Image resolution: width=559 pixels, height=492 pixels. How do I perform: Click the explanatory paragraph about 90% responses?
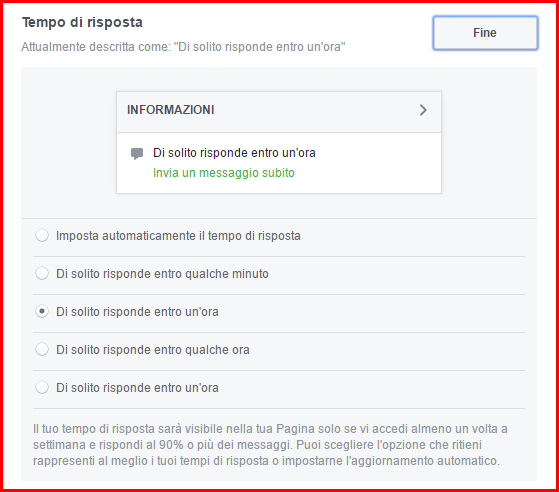[270, 445]
